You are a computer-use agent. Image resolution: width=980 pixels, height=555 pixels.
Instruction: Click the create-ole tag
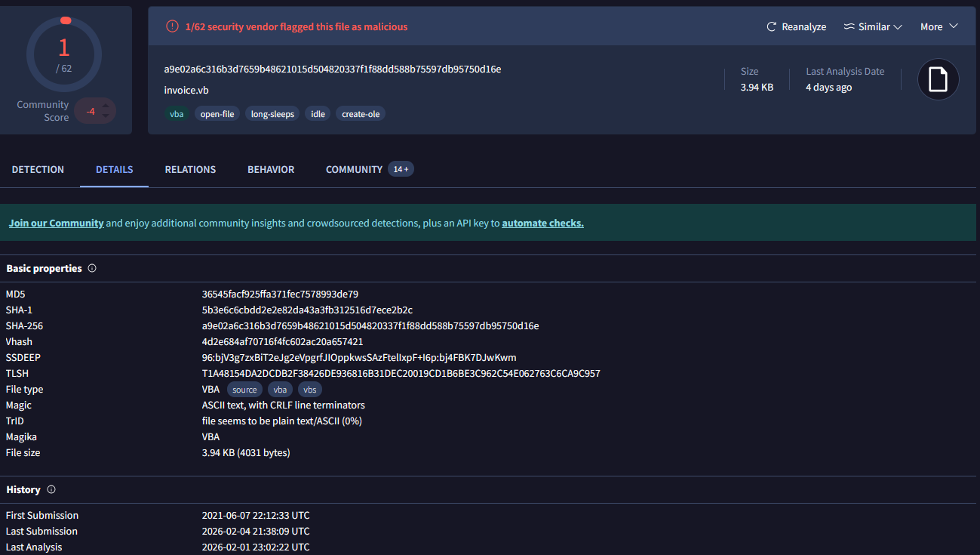tap(361, 114)
